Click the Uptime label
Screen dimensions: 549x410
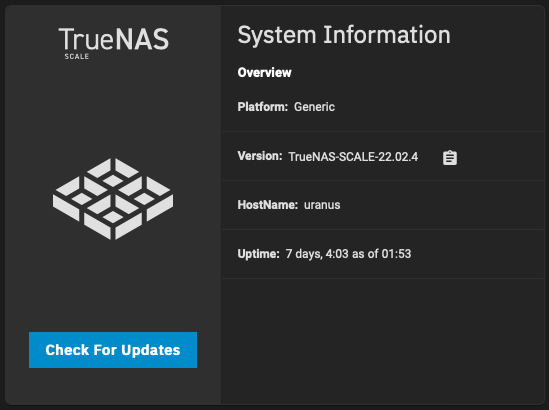click(x=258, y=254)
